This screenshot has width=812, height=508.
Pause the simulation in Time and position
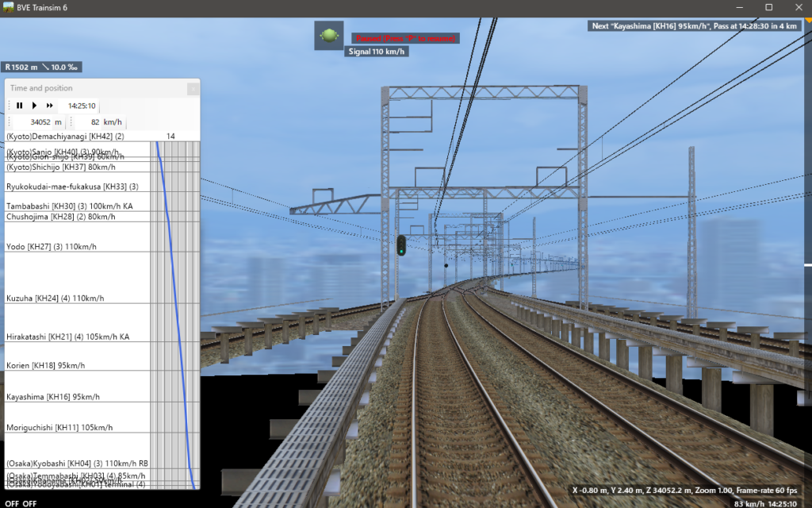(x=20, y=106)
